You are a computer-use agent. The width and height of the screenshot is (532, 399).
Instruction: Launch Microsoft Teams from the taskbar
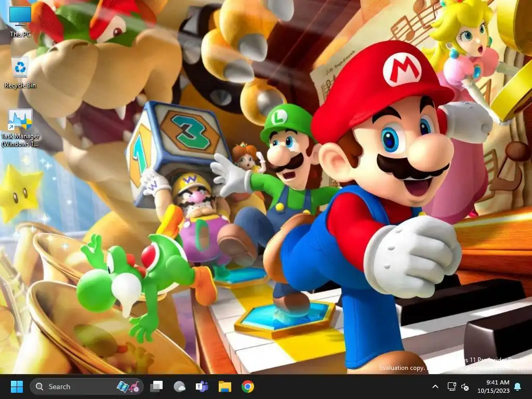click(x=202, y=387)
